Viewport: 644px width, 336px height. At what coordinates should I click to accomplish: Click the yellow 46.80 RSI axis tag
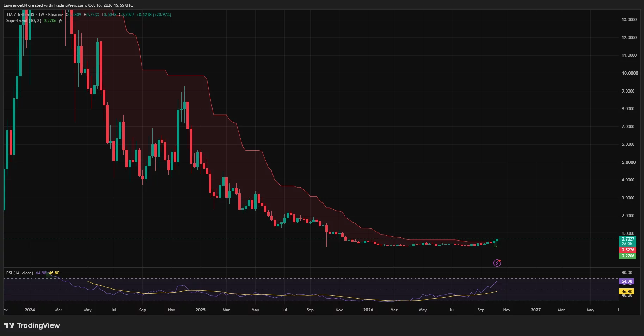627,292
